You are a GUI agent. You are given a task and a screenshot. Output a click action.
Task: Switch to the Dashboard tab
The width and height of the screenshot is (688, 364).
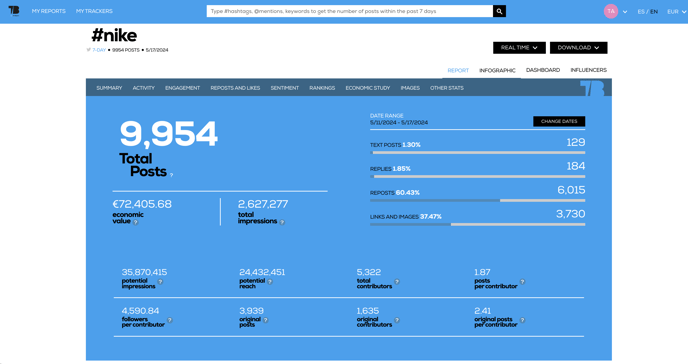[543, 70]
